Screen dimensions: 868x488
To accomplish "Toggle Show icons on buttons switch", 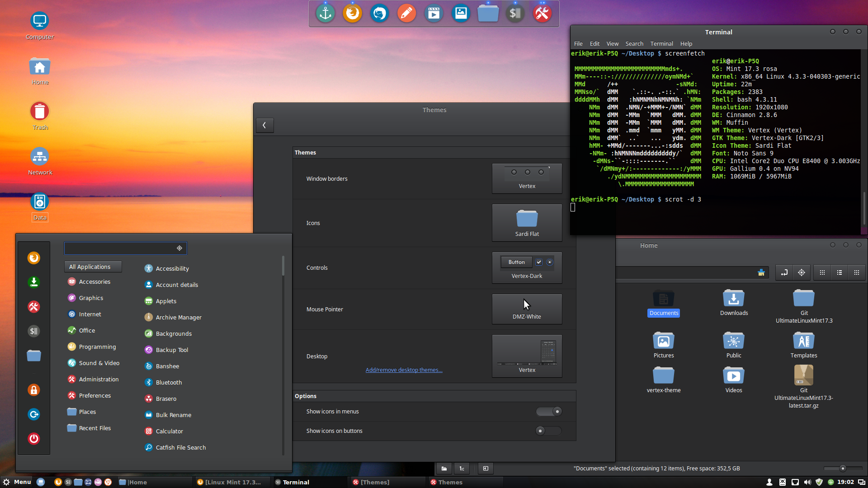I will click(x=549, y=431).
